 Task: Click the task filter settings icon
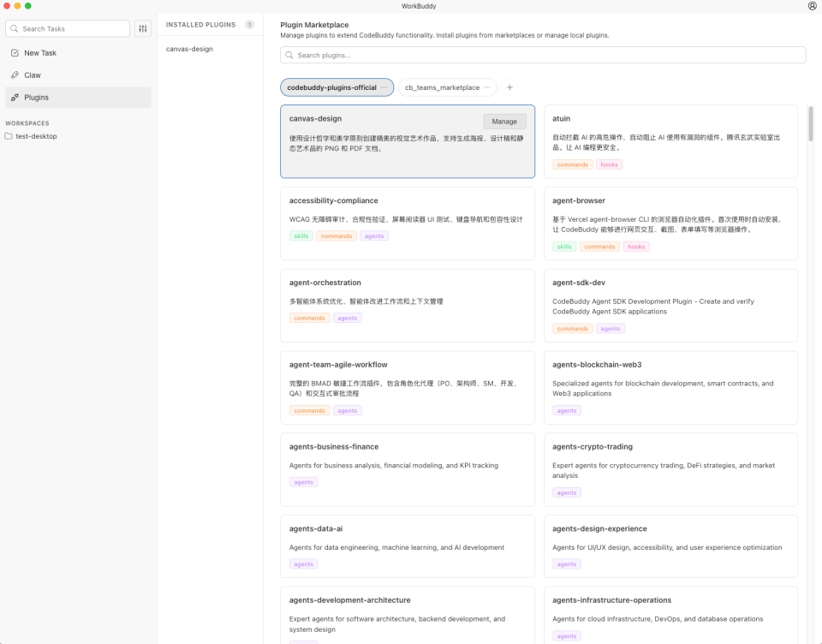tap(143, 28)
